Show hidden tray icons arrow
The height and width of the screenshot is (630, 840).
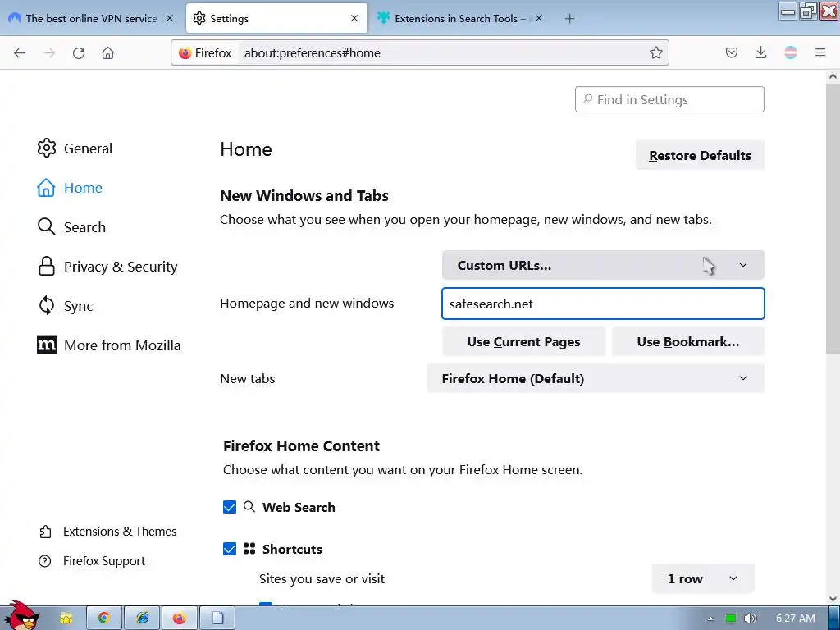click(x=710, y=619)
